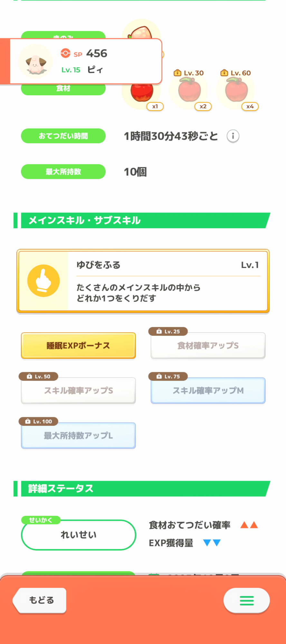Tap the locked Lv. 30 apple ingredient
The image size is (286, 644).
point(190,91)
